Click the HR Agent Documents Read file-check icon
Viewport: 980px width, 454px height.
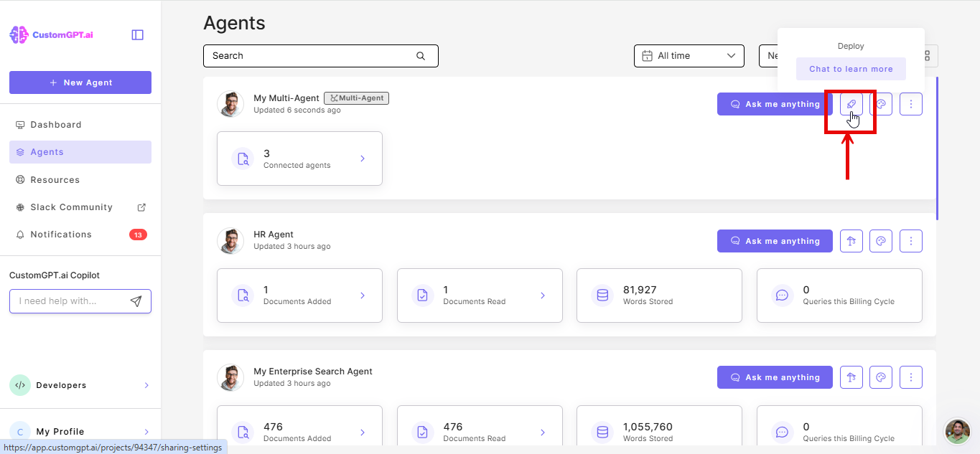coord(423,295)
